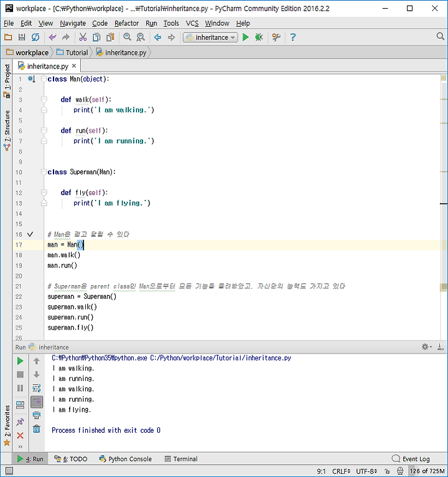The width and height of the screenshot is (448, 477).
Task: Collapse the class Superman code block
Action: [44, 172]
